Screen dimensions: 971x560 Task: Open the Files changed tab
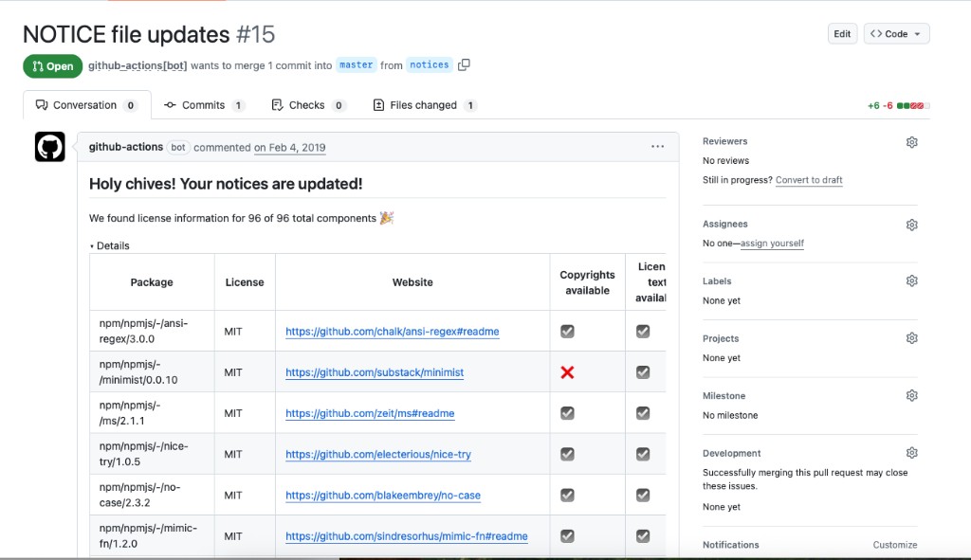coord(424,105)
